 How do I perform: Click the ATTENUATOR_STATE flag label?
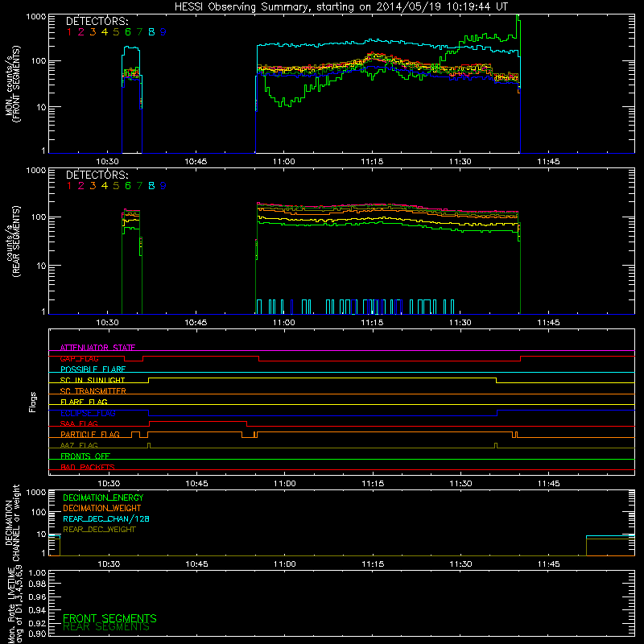click(x=97, y=348)
